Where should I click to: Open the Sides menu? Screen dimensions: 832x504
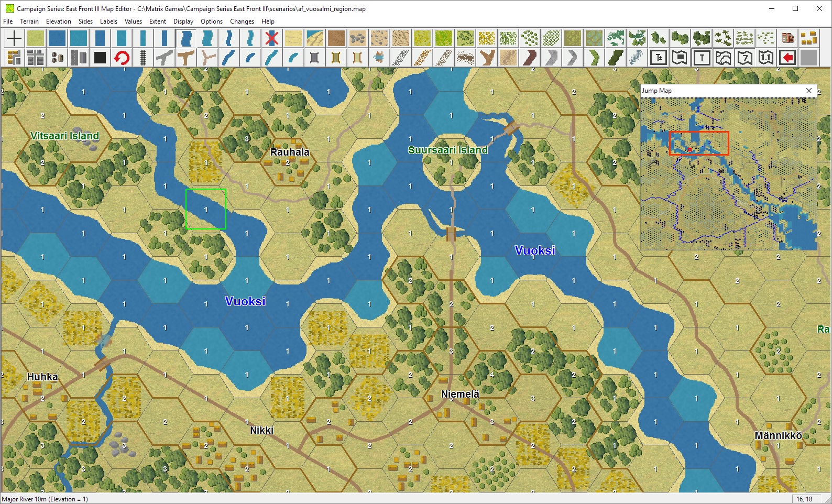pyautogui.click(x=85, y=21)
